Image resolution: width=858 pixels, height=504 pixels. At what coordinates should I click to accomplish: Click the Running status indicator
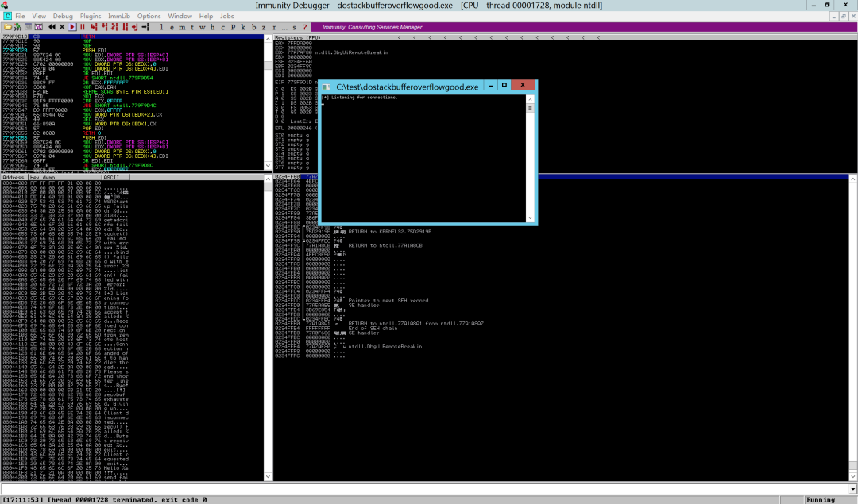(x=820, y=499)
